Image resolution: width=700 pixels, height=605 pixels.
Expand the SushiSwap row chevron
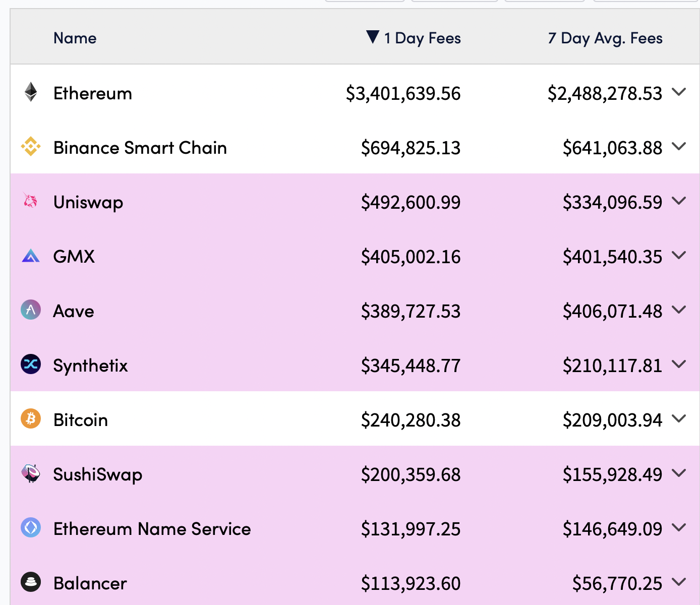click(679, 473)
